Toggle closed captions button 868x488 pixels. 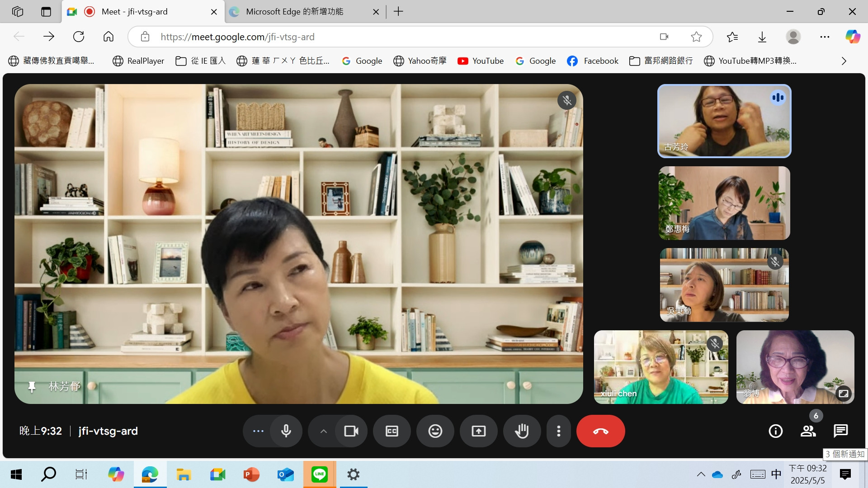pyautogui.click(x=392, y=431)
